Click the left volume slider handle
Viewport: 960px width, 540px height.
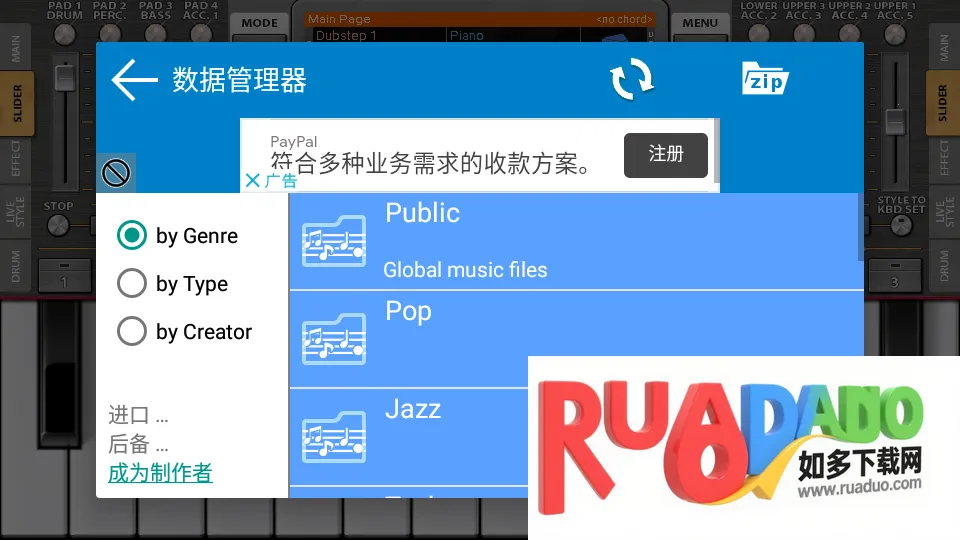[64, 77]
